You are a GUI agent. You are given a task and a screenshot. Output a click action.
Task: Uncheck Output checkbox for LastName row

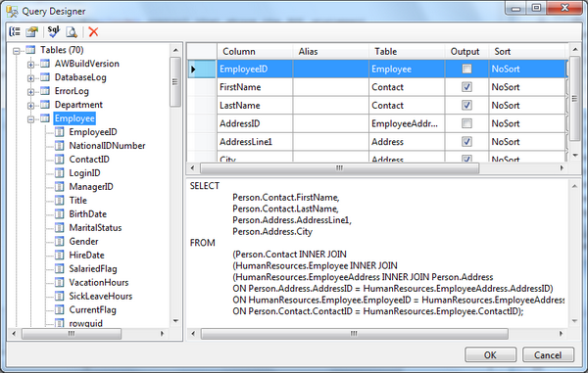(466, 105)
